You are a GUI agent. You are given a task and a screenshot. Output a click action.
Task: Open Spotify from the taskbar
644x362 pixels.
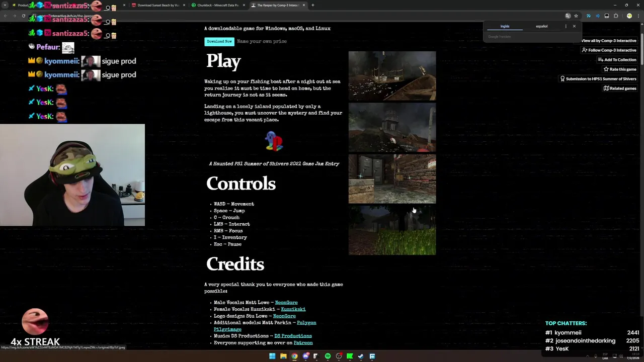tap(328, 356)
